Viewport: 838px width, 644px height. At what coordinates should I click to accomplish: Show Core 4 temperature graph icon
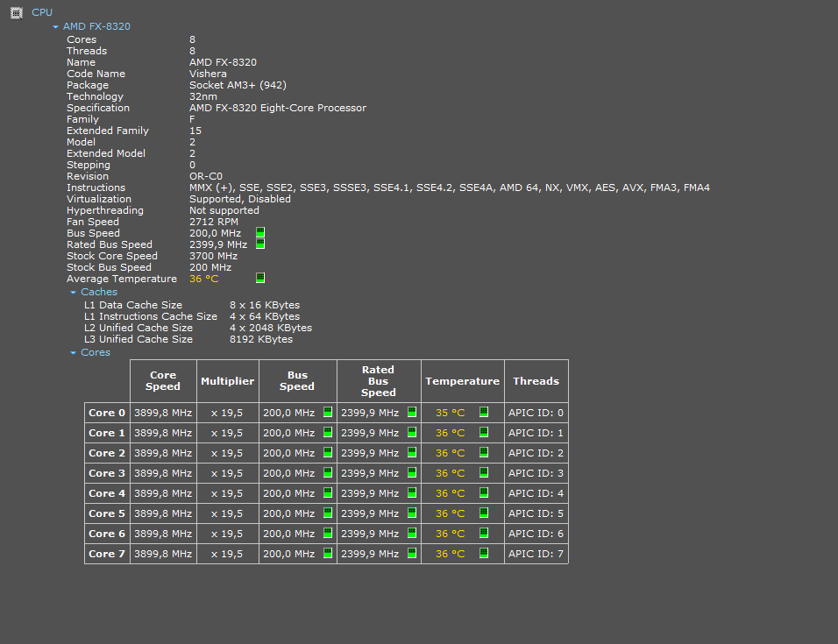coord(484,492)
